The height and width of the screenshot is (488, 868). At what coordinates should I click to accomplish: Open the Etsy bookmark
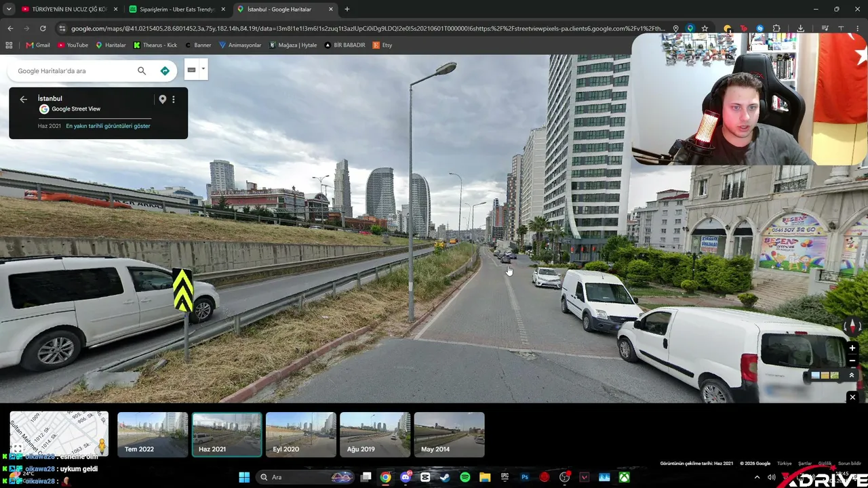[382, 45]
